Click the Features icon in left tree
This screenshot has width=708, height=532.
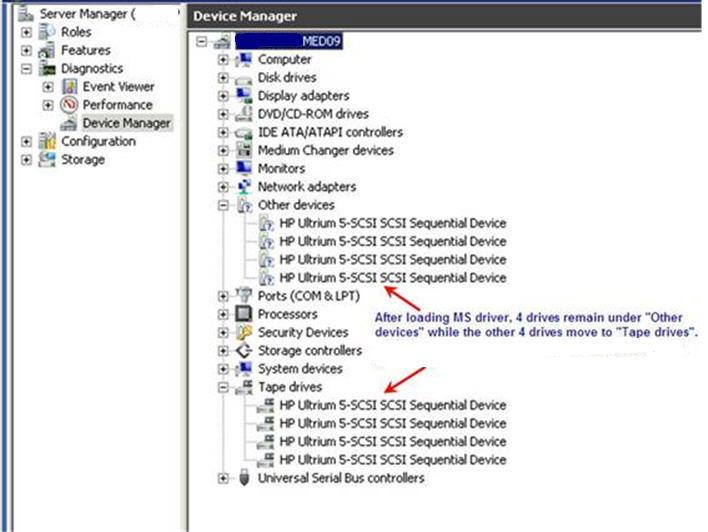coord(47,50)
